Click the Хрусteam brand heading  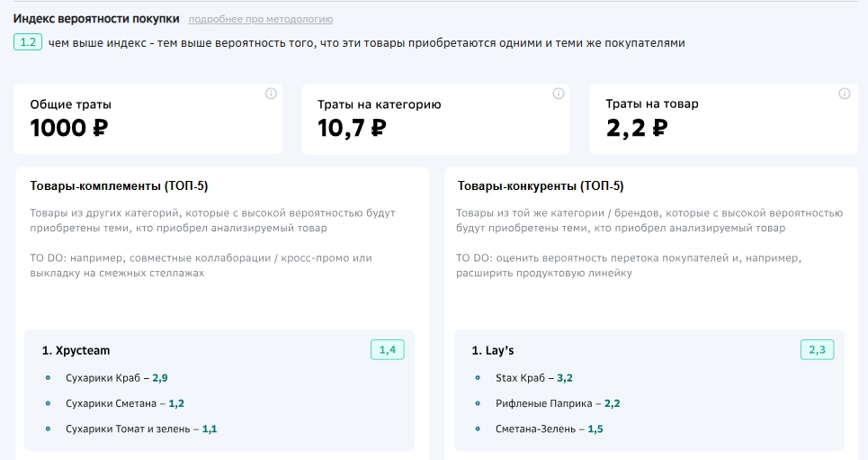76,350
